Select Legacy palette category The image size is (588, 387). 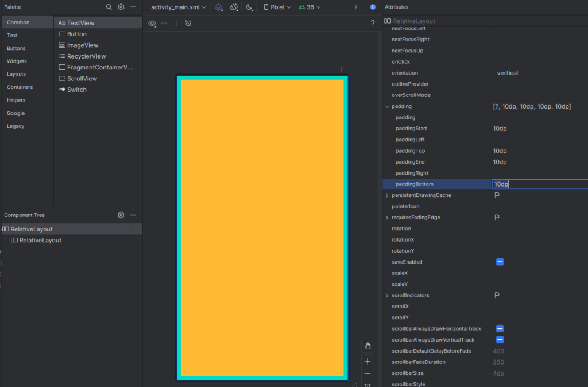[28, 126]
